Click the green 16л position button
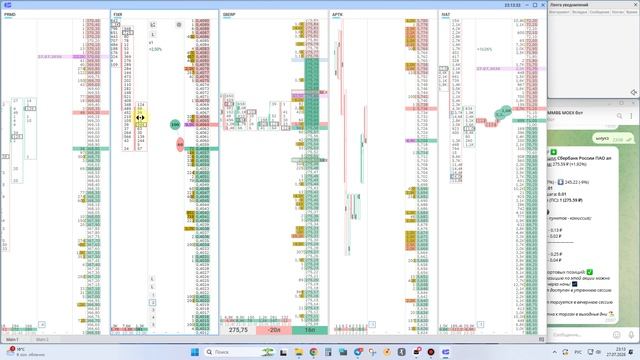Image resolution: width=640 pixels, height=360 pixels. [310, 330]
